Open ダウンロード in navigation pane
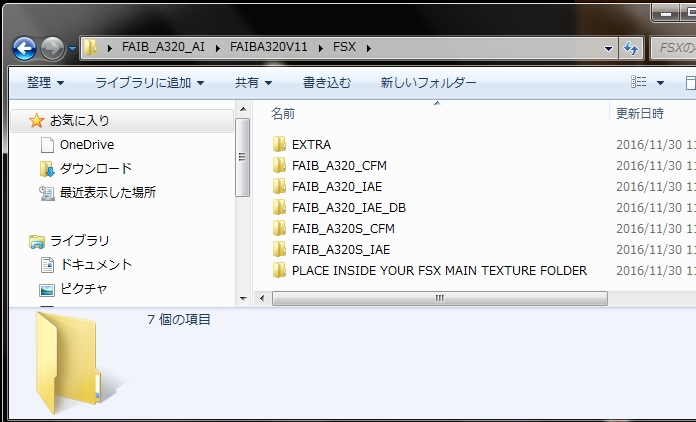 tap(96, 169)
